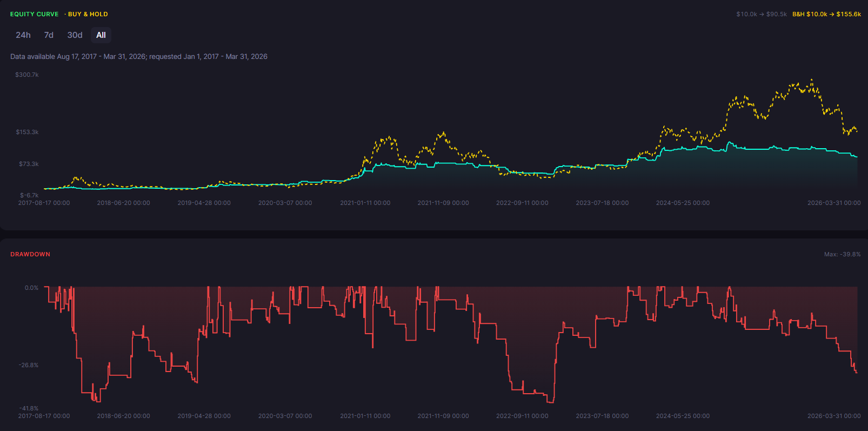Click 2022-09-11 date on equity chart axis
Image resolution: width=868 pixels, height=431 pixels.
pos(522,203)
